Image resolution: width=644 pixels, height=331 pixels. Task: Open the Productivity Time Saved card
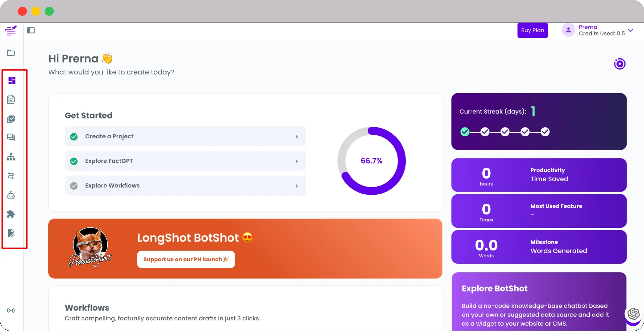click(539, 175)
